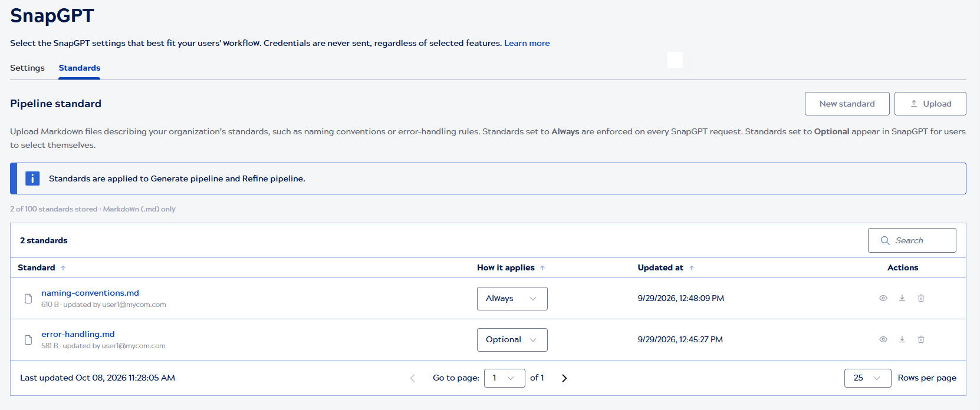Go to next page arrow
Image resolution: width=980 pixels, height=410 pixels.
tap(564, 378)
